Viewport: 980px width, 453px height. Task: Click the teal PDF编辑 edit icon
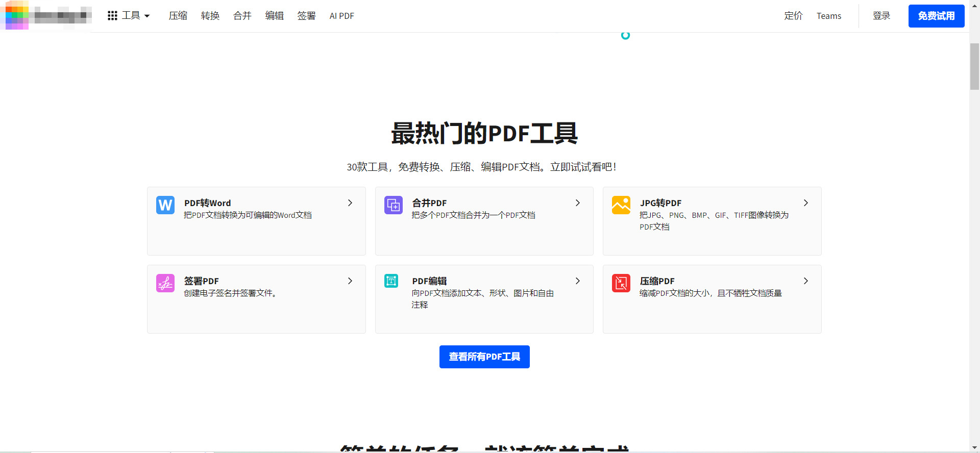tap(391, 281)
